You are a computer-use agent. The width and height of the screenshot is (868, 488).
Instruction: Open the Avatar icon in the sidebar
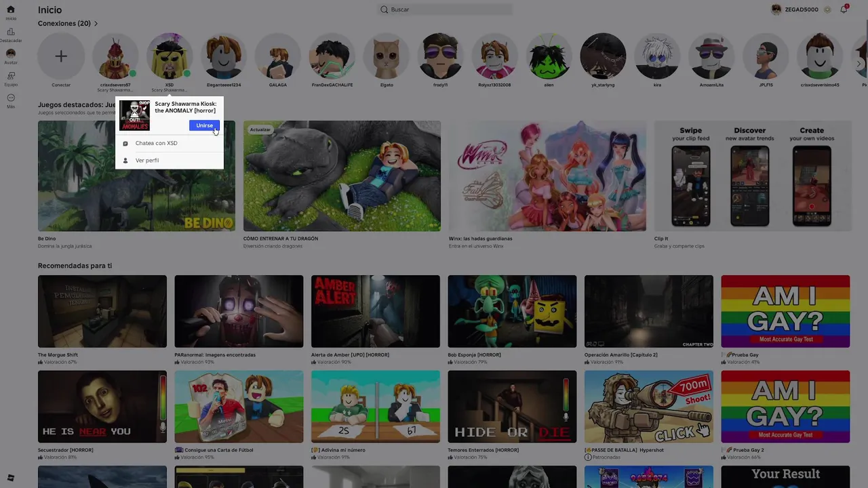coord(10,53)
